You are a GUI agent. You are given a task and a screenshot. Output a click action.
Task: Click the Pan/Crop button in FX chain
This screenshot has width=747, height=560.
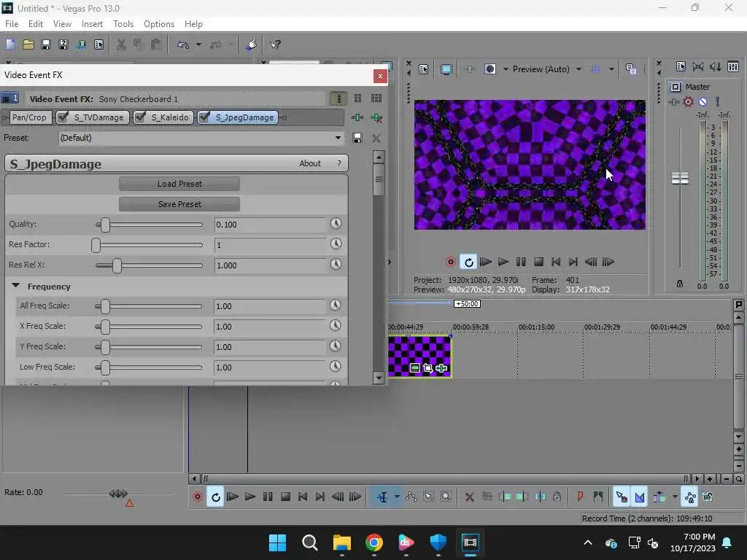(29, 117)
